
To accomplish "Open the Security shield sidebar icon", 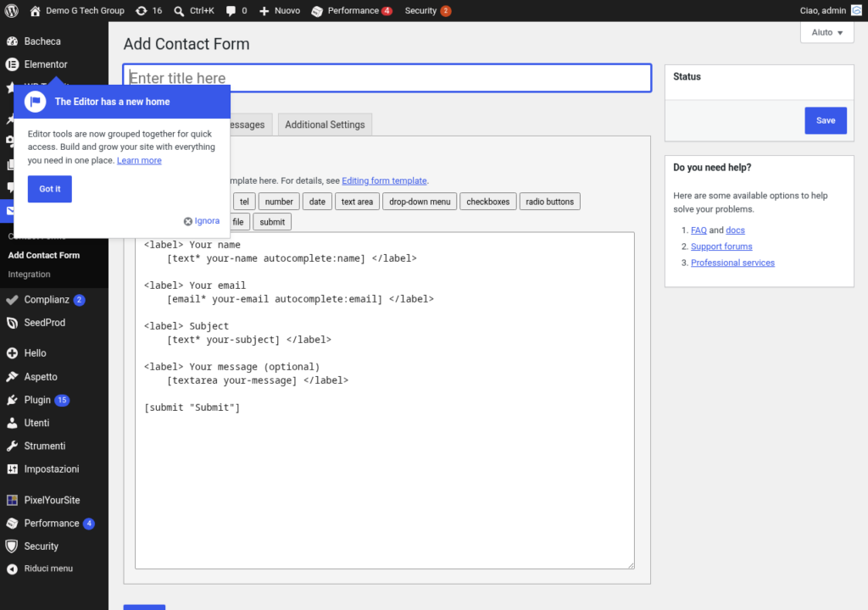I will (12, 546).
